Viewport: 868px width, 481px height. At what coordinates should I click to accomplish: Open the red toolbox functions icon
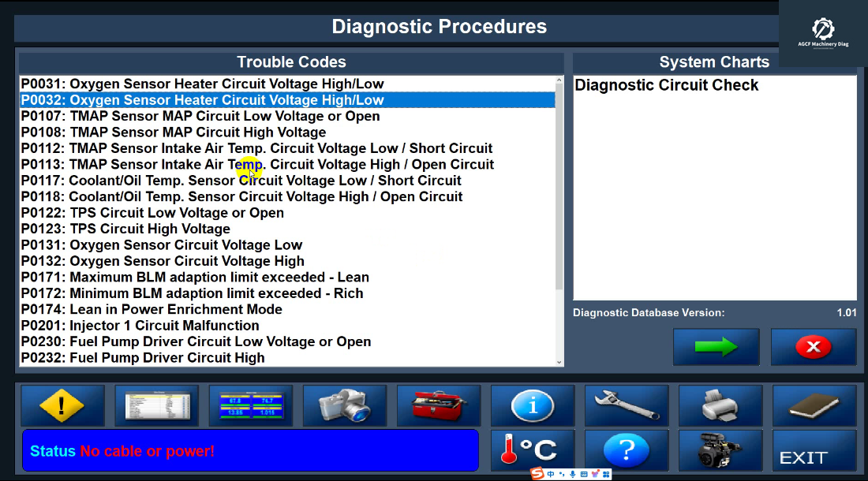439,405
